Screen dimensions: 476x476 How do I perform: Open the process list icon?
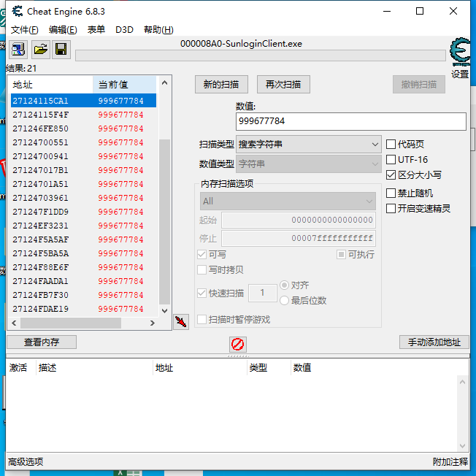click(18, 49)
